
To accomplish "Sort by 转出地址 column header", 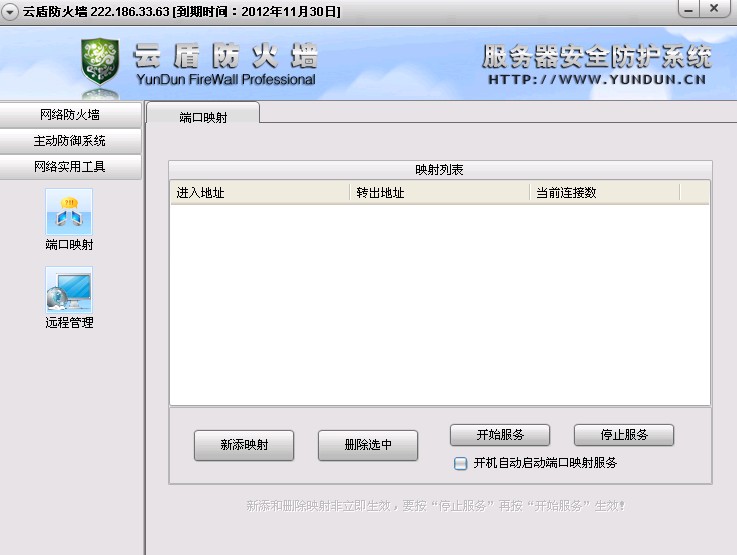I will click(x=439, y=193).
